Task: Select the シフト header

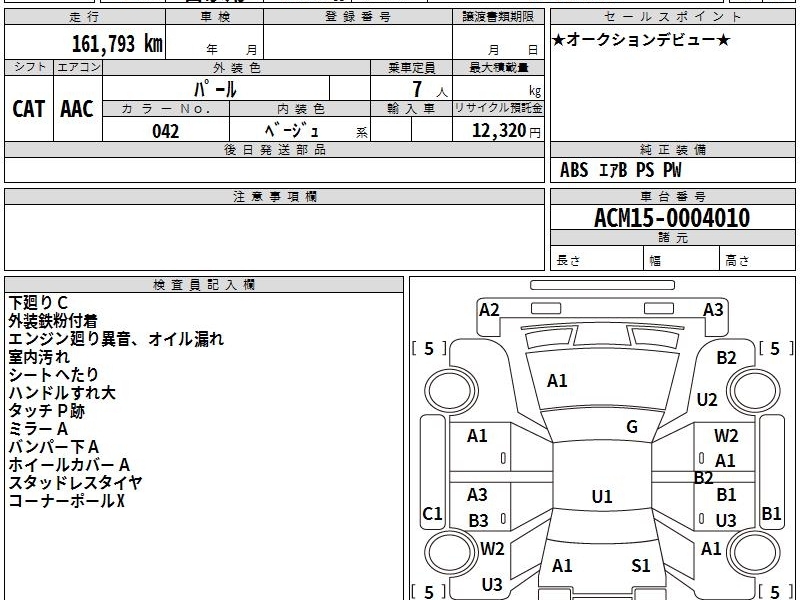Action: pyautogui.click(x=29, y=67)
